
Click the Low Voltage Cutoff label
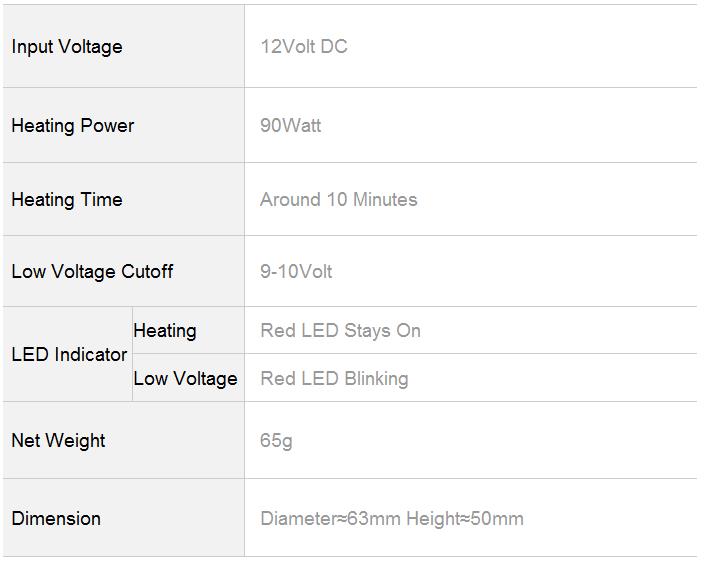[92, 271]
